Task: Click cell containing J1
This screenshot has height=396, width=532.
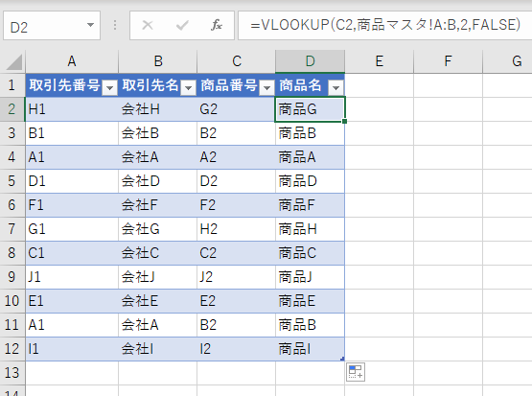Action: tap(72, 277)
